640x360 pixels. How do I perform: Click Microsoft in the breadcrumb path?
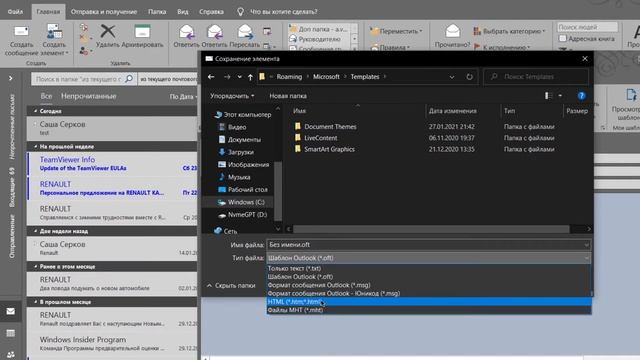point(326,77)
